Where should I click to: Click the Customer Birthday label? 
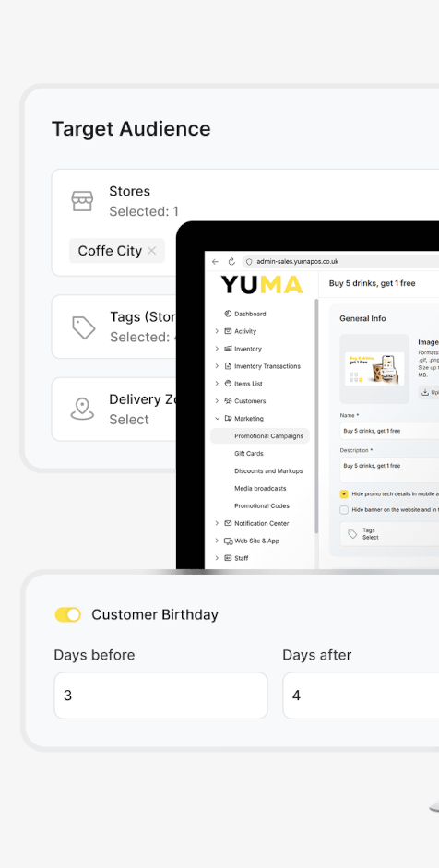[x=155, y=614]
